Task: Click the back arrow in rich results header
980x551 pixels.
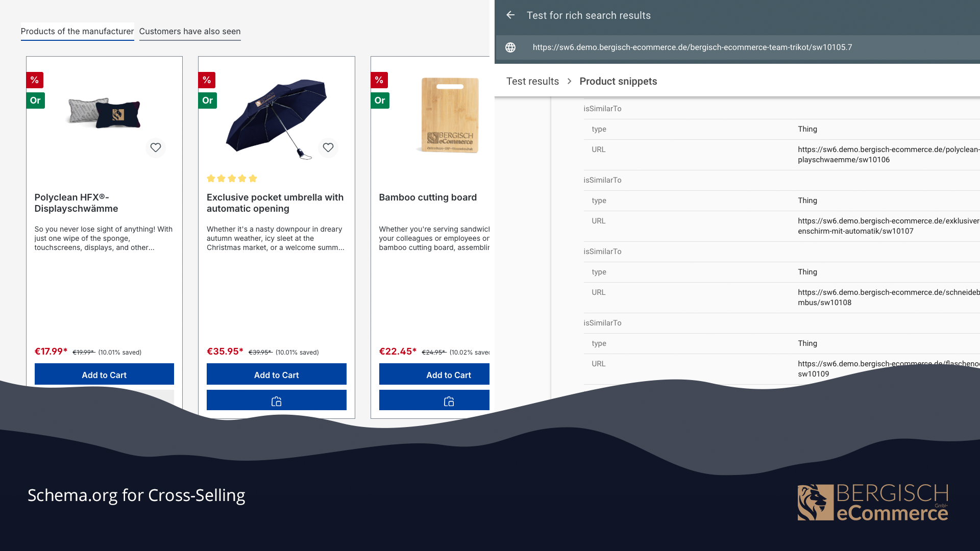Action: [510, 15]
